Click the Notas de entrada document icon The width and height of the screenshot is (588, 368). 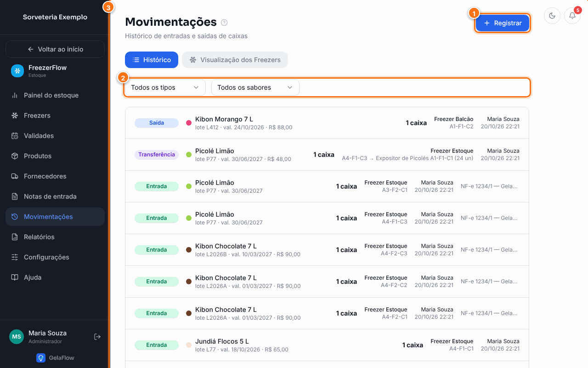click(x=15, y=196)
